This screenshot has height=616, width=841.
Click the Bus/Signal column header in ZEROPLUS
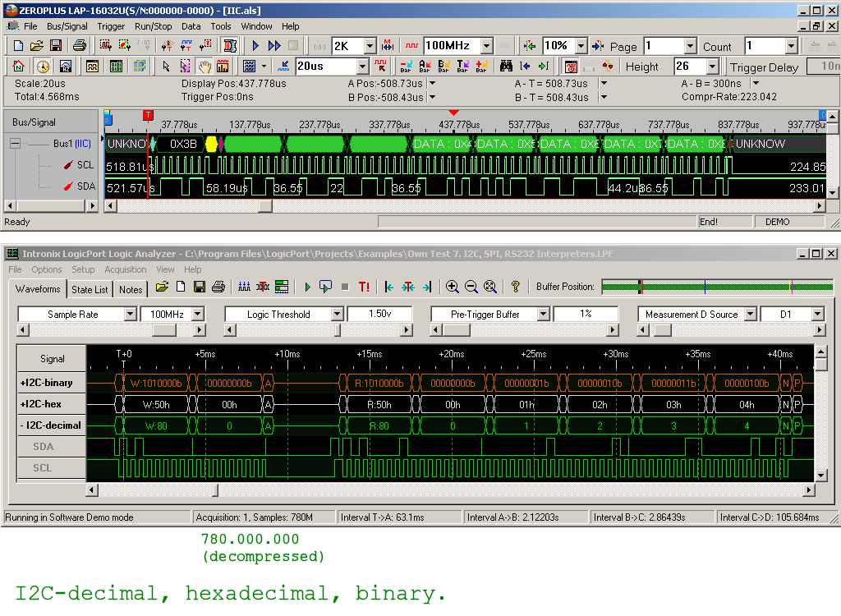coord(51,122)
